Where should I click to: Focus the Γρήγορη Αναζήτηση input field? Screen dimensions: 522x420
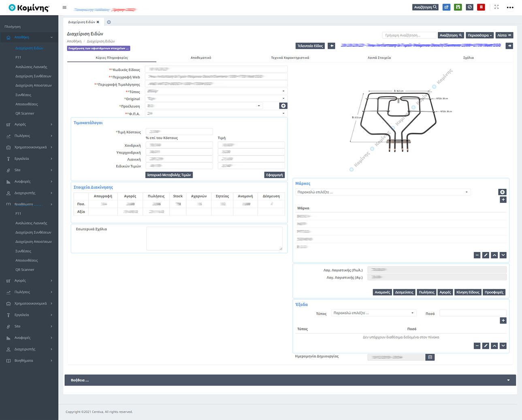409,35
